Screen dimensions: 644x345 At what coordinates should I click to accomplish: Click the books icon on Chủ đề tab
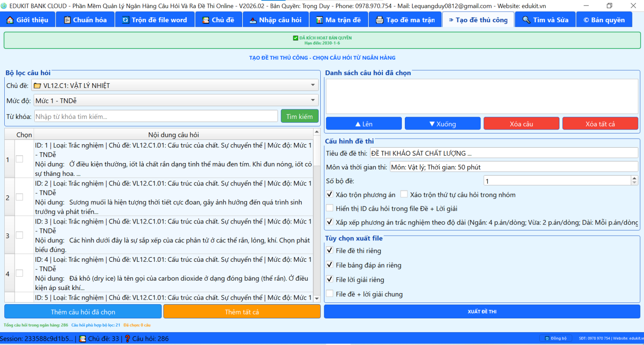[206, 20]
